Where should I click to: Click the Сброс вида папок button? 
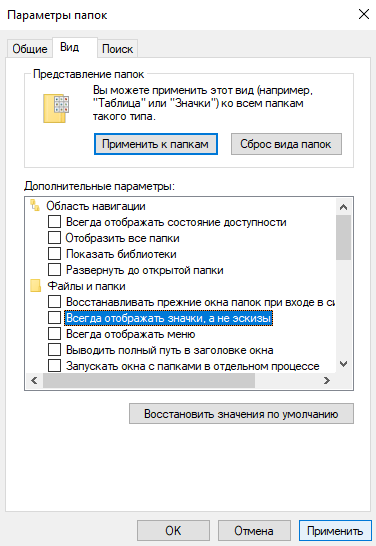click(x=286, y=144)
